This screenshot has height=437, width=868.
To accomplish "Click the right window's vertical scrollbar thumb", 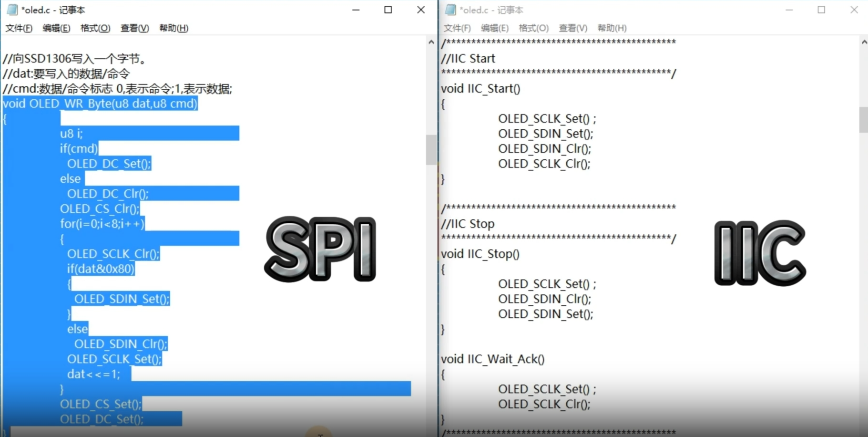I will click(864, 120).
